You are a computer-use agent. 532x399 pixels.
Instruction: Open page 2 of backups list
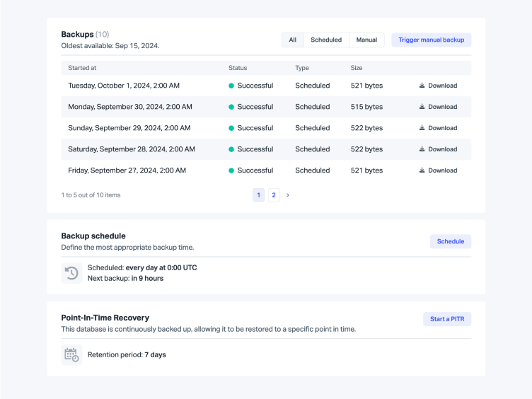click(x=274, y=195)
